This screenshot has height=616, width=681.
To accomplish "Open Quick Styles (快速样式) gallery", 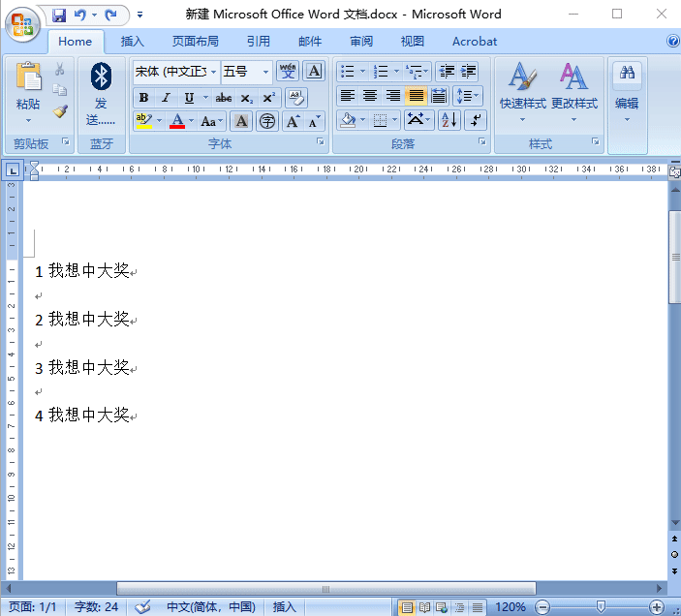I will pyautogui.click(x=522, y=92).
